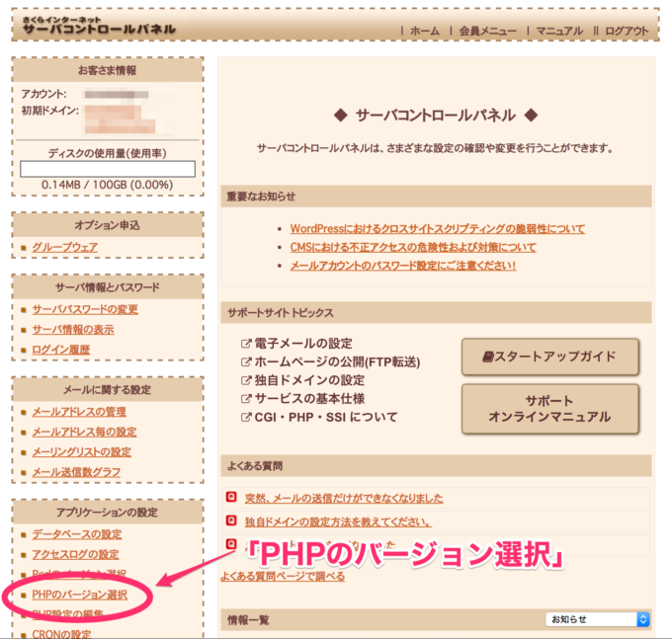672x639 pixels.
Task: Select PHPのバージョン選択 link
Action: click(79, 595)
